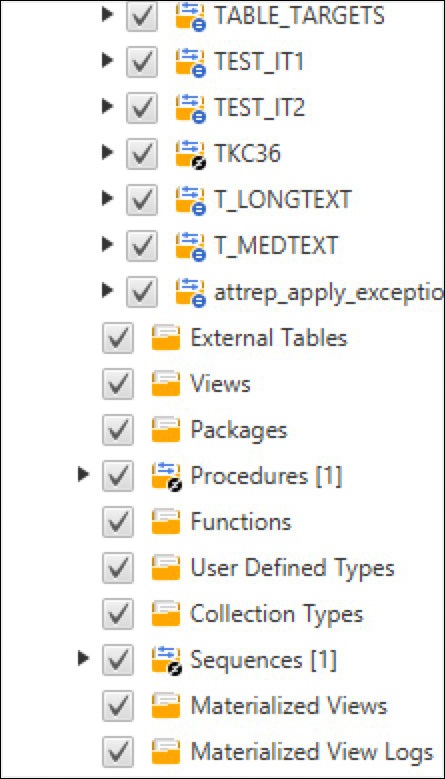Click the TABLE_TARGETS table icon

(x=191, y=17)
